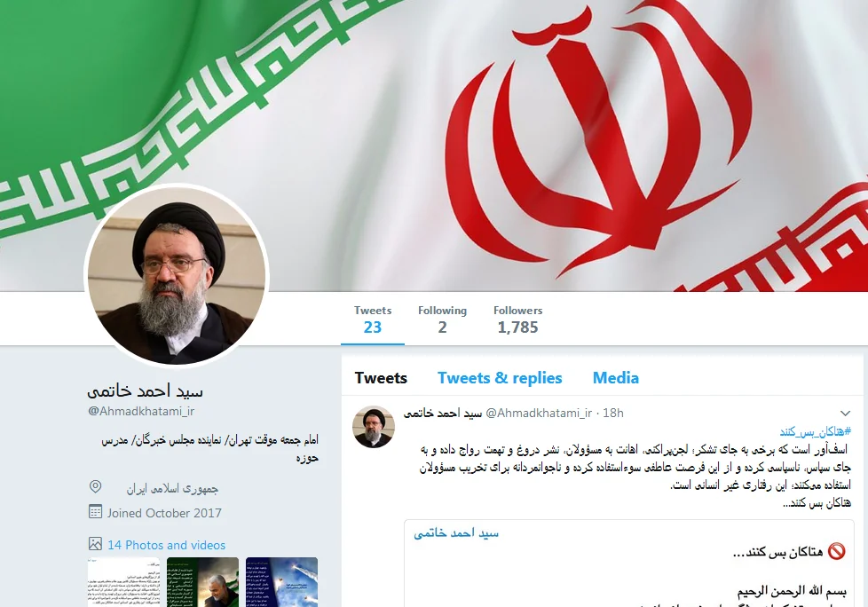Open the missile launch media thumbnail
Image resolution: width=868 pixels, height=607 pixels.
(281, 582)
